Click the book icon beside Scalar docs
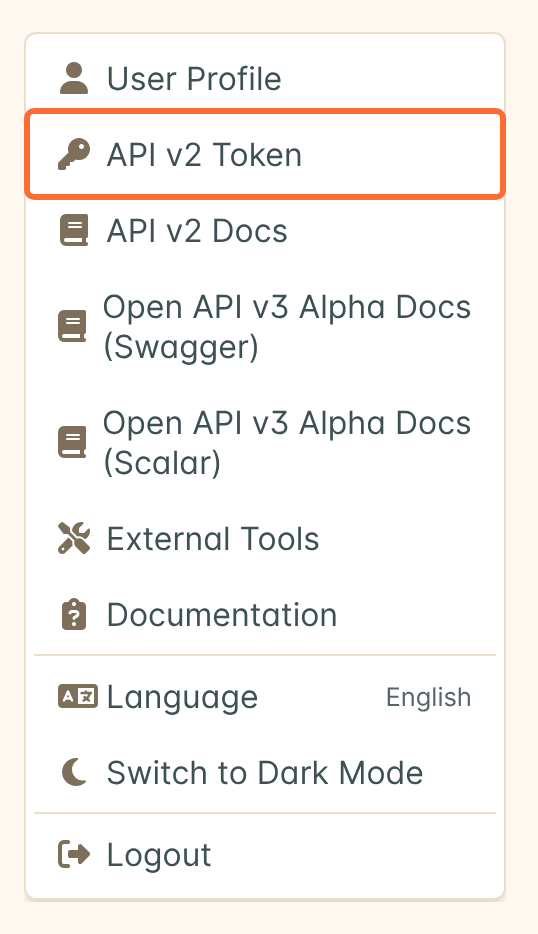The height and width of the screenshot is (934, 538). (x=72, y=442)
